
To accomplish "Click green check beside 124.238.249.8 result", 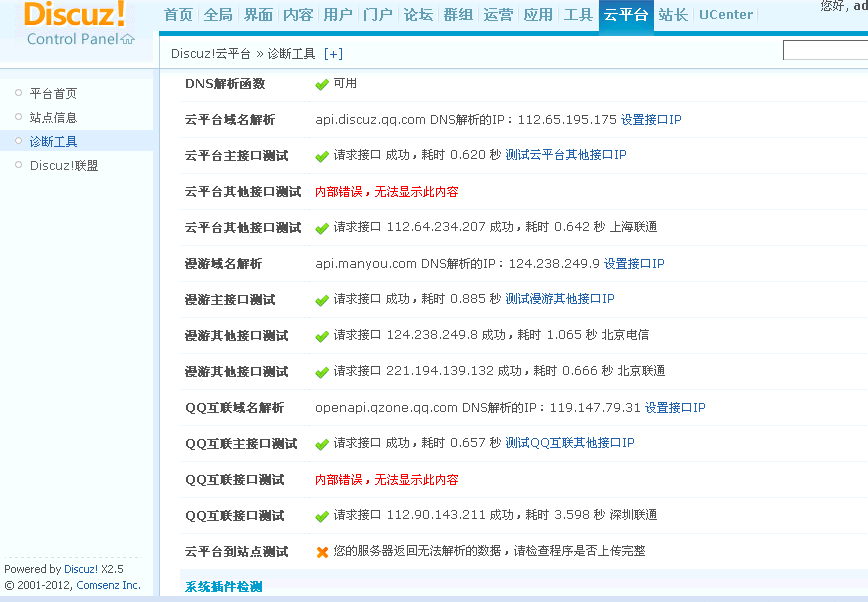I will pyautogui.click(x=322, y=337).
